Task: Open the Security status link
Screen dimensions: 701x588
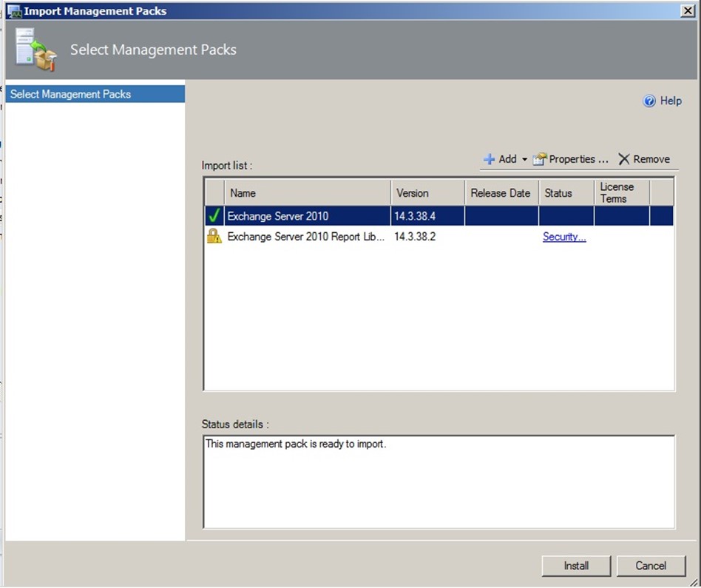Action: pos(564,237)
